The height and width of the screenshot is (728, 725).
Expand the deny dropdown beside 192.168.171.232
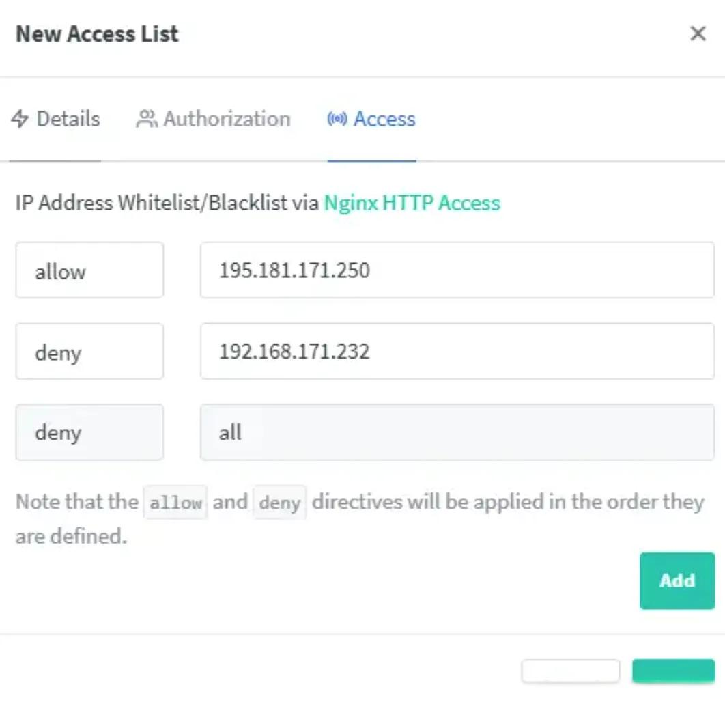89,352
